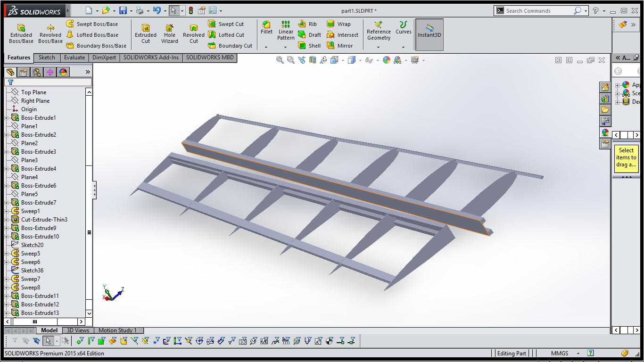The width and height of the screenshot is (644, 362).
Task: Expand the Cut-Extrude-Thin3 feature node
Action: (7, 220)
